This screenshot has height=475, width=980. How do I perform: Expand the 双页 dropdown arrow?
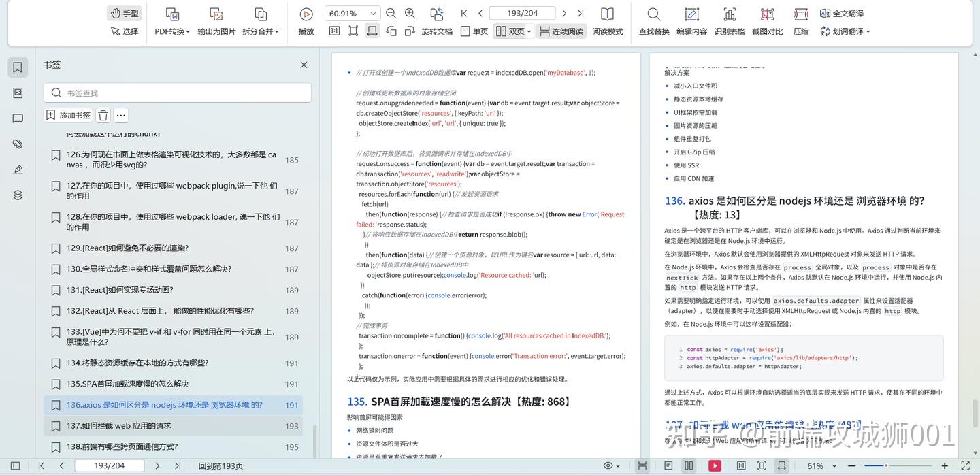(x=529, y=31)
